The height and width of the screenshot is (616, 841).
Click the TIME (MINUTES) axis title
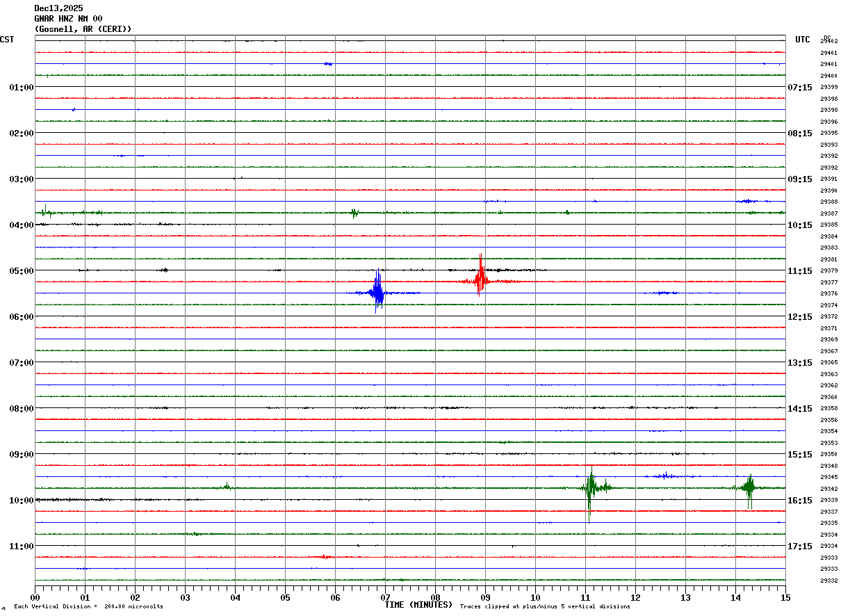pyautogui.click(x=418, y=605)
